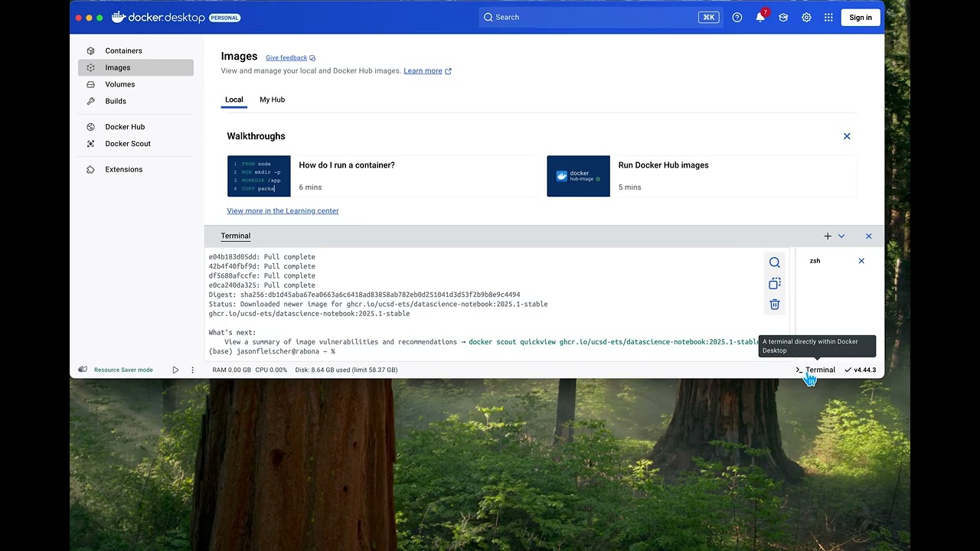Open the Docker Scout sidebar icon
Image resolution: width=980 pixels, height=551 pixels.
[x=90, y=144]
